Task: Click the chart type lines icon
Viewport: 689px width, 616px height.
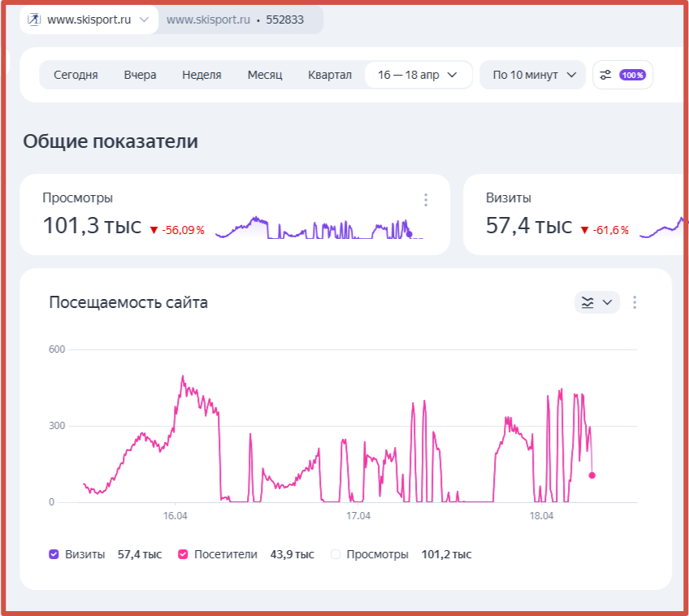Action: point(588,302)
